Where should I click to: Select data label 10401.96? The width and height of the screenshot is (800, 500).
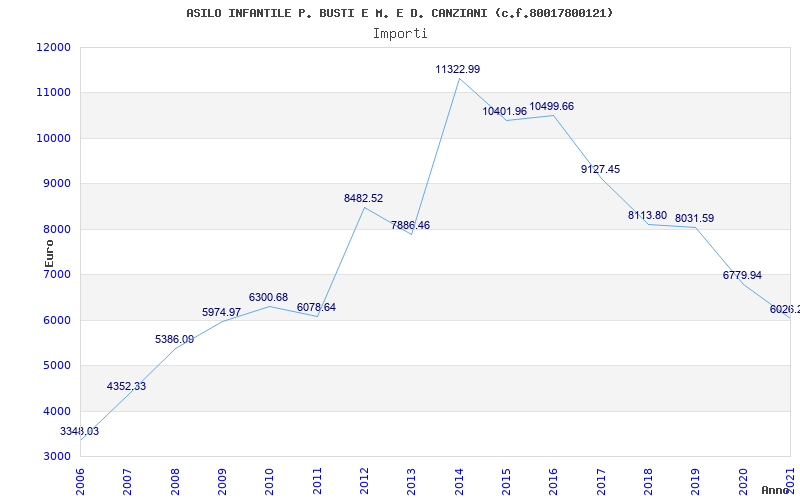pos(505,111)
